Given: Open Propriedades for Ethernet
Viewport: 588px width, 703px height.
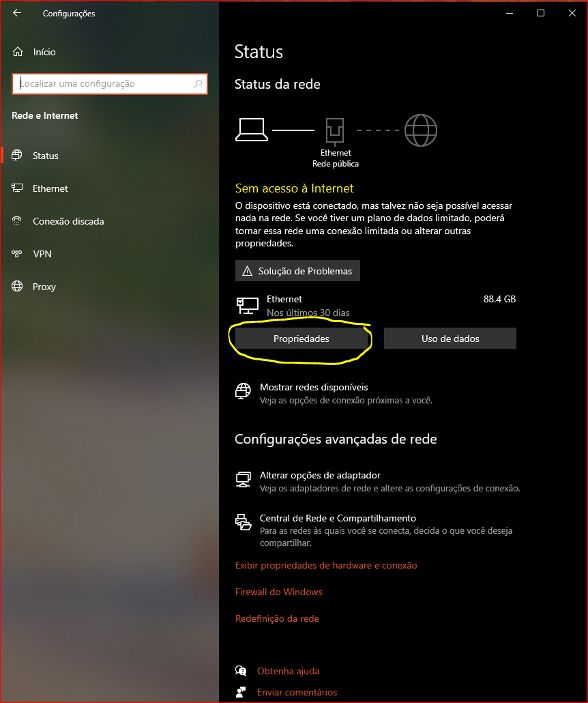Looking at the screenshot, I should pos(302,339).
